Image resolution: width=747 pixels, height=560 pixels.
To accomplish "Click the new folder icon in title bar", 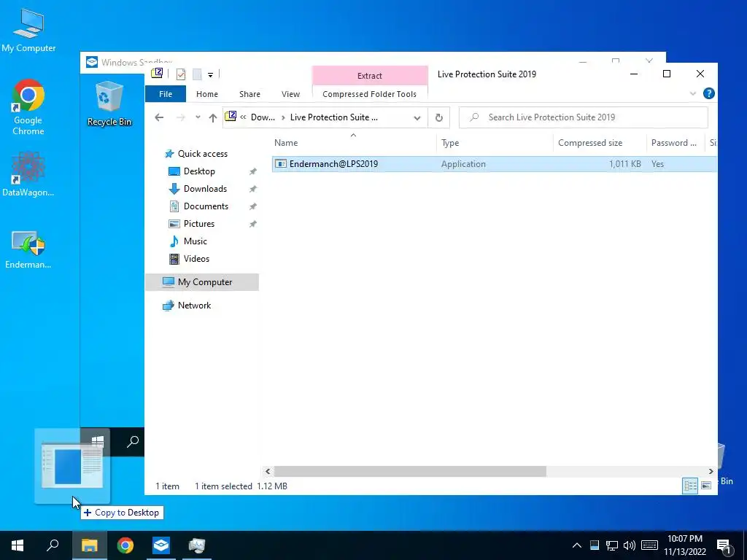I will coord(197,74).
